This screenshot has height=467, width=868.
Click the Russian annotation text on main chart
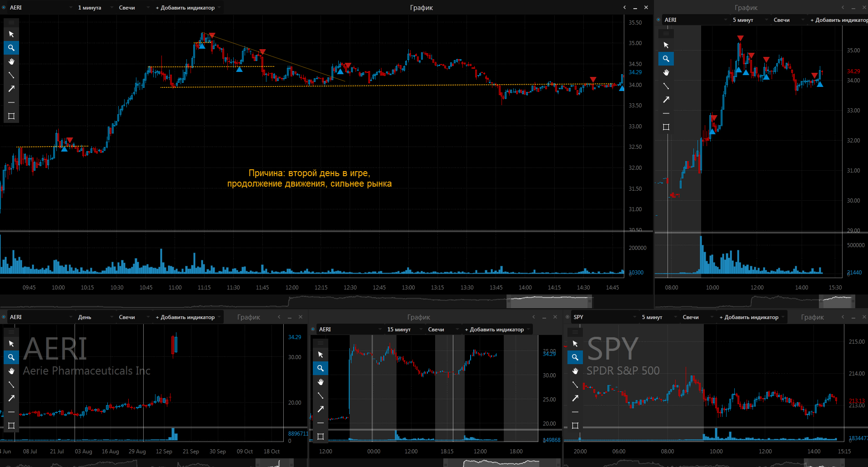coord(309,178)
